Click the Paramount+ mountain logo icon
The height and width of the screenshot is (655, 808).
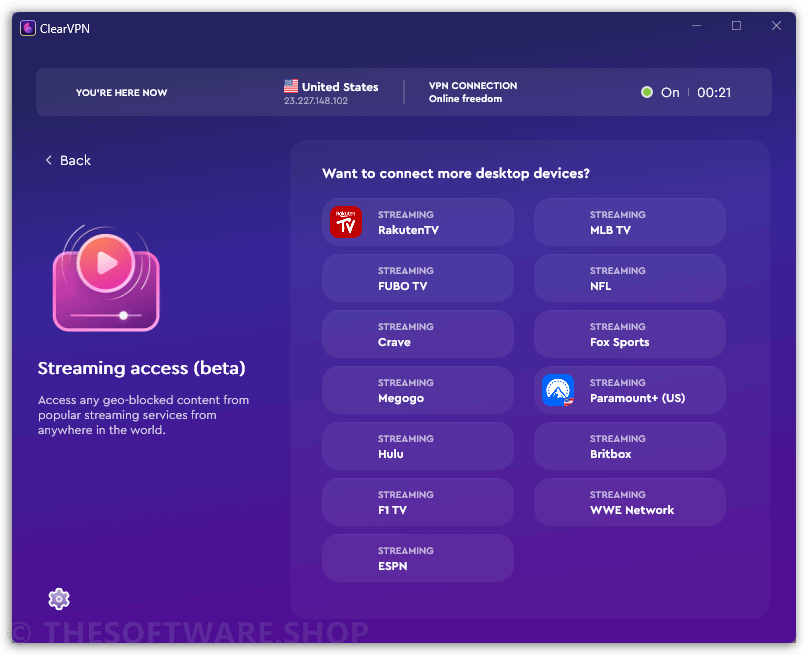click(x=558, y=390)
